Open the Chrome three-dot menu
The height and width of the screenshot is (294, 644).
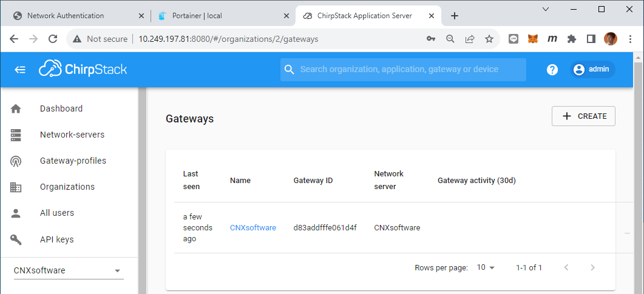point(631,39)
